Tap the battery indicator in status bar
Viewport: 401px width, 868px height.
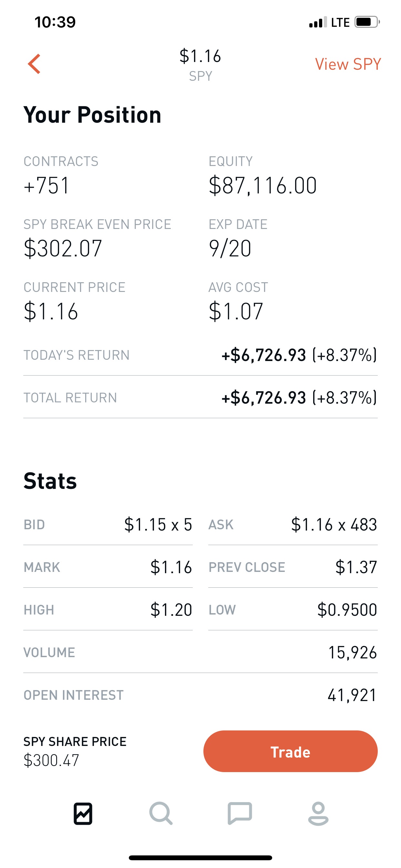click(367, 22)
